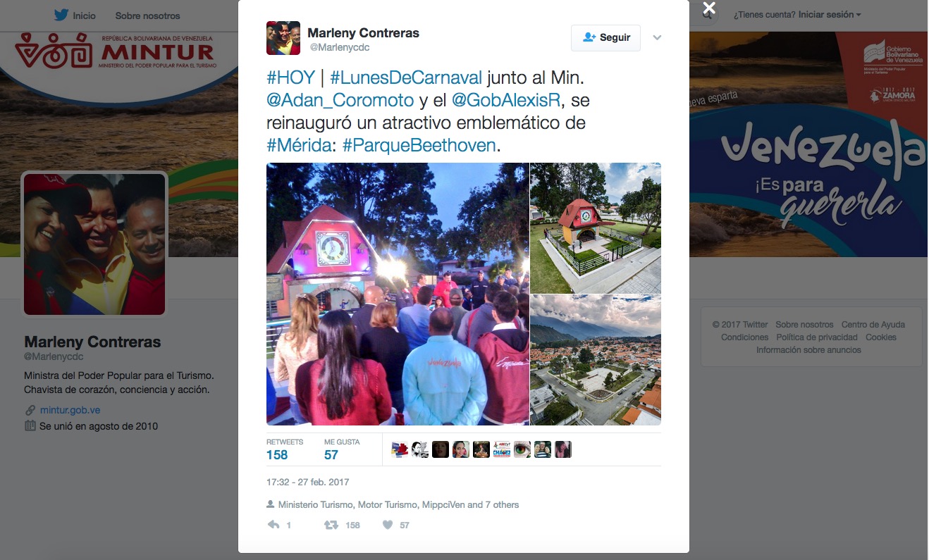Close the tweet overlay with the X
Image resolution: width=929 pixels, height=560 pixels.
coord(709,8)
